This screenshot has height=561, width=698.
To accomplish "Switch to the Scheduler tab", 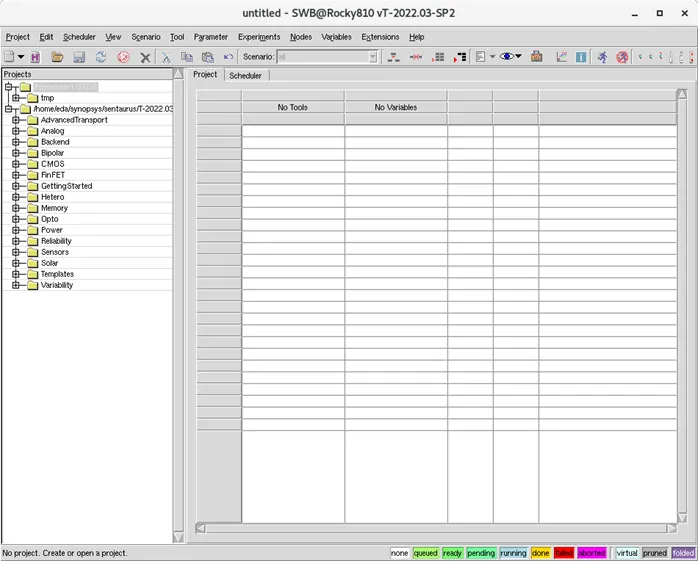I will pos(245,76).
